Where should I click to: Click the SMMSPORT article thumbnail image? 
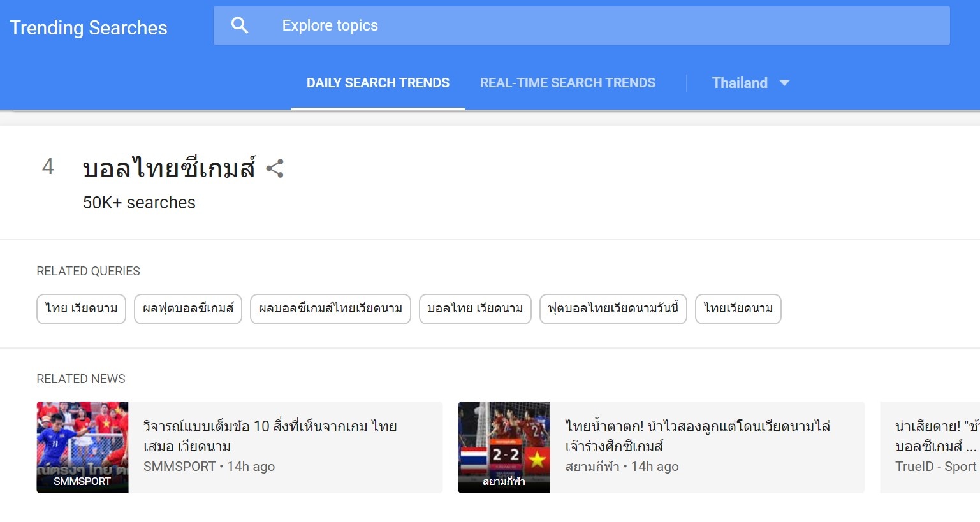pos(82,447)
